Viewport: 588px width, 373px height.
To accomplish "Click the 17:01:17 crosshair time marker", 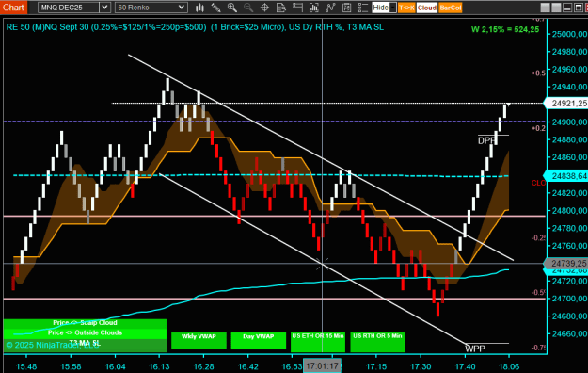I will (322, 365).
